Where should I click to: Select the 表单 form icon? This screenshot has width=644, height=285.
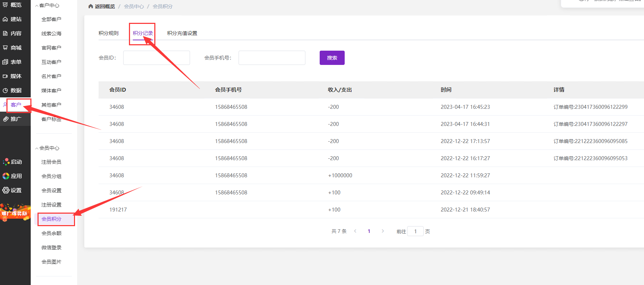point(5,62)
